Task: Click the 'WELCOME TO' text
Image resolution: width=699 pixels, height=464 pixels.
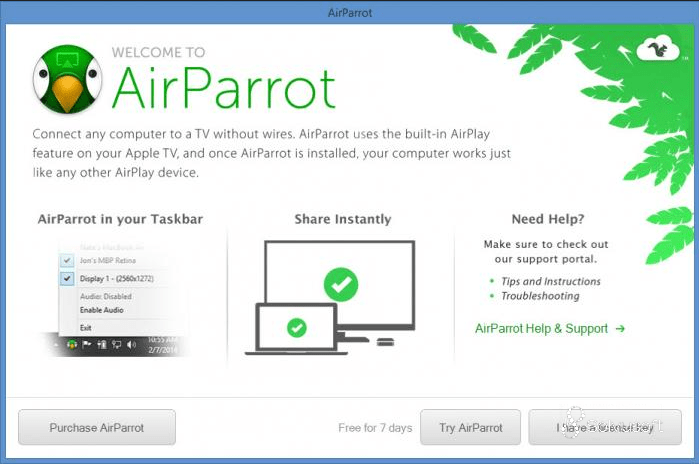Action: [158, 52]
